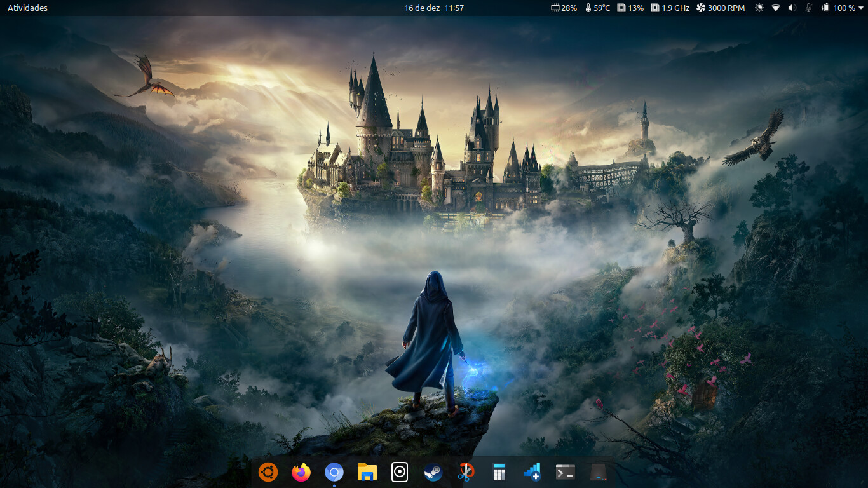The height and width of the screenshot is (488, 868).
Task: Launch the calculator app in dock
Action: [499, 472]
